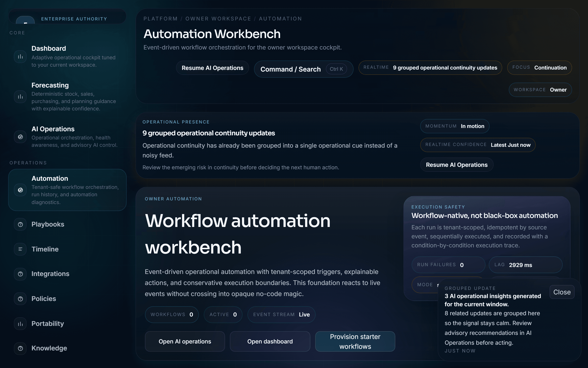Click the Playbooks sidebar icon
Image resolution: width=588 pixels, height=368 pixels.
[20, 224]
